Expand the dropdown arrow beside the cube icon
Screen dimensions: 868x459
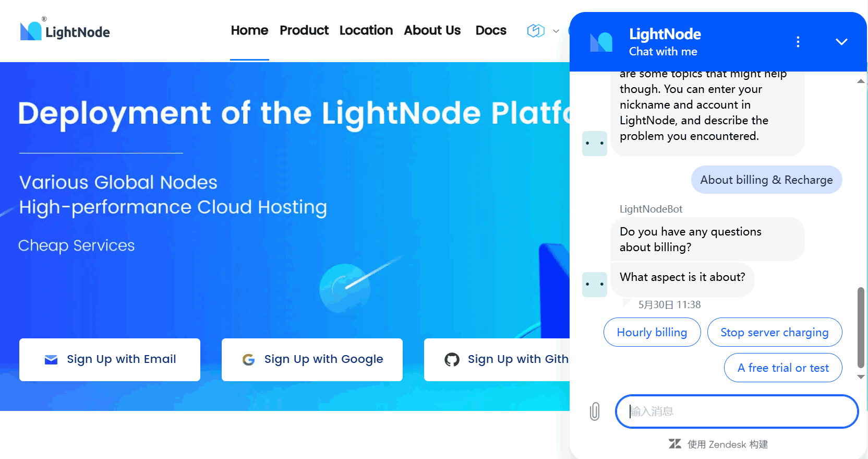(x=556, y=31)
